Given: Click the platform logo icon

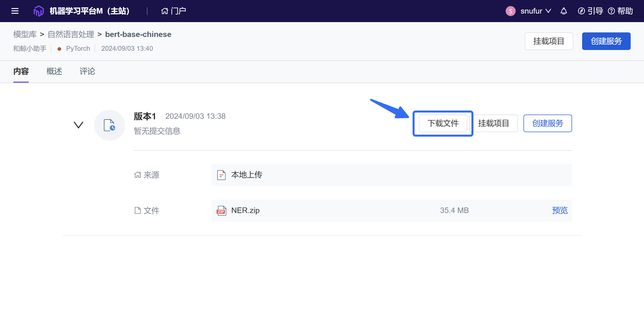Looking at the screenshot, I should [38, 11].
